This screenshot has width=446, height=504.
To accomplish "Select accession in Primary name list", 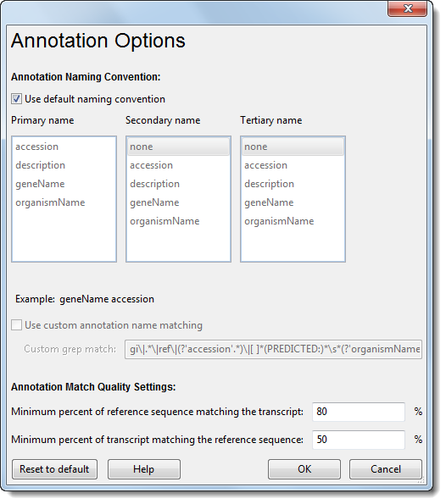I will tap(64, 147).
